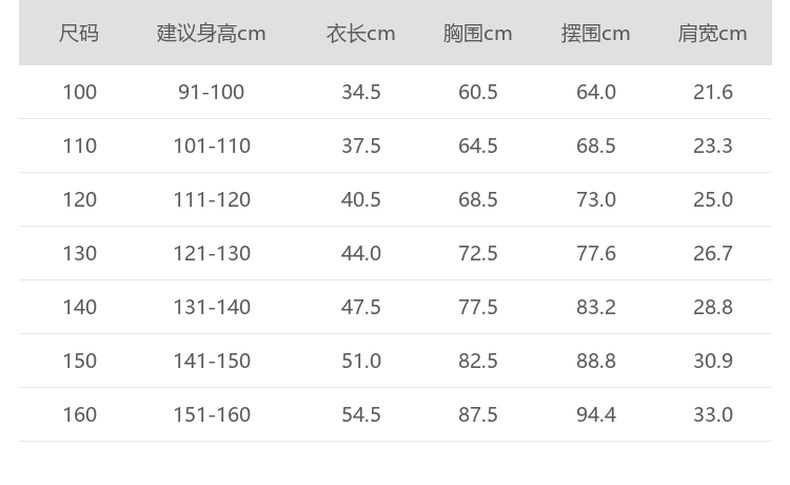The image size is (790, 485).
Task: Click the 26.7 shoulder width value
Action: pyautogui.click(x=713, y=253)
